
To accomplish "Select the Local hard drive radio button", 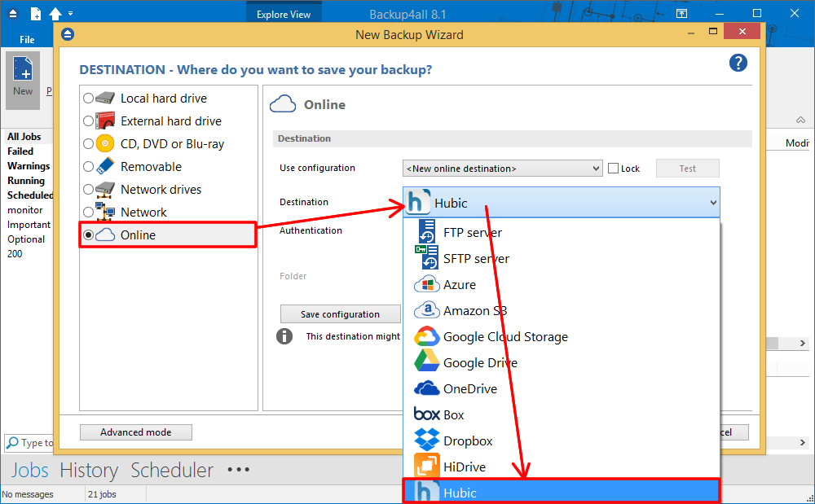I will (88, 99).
